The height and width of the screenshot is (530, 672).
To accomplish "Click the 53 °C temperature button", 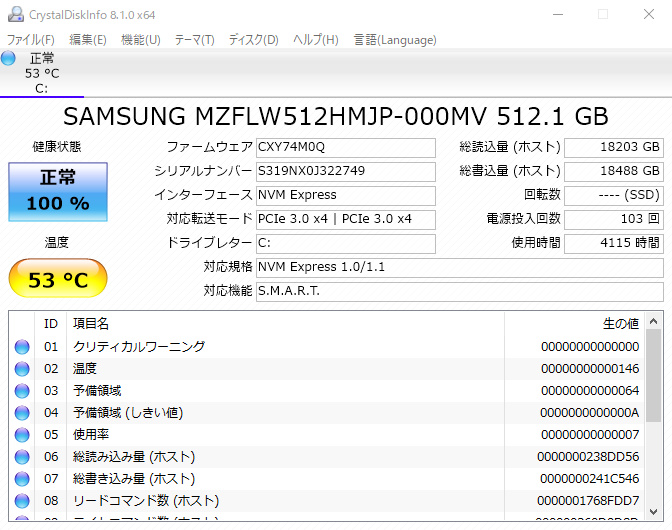I will click(58, 278).
